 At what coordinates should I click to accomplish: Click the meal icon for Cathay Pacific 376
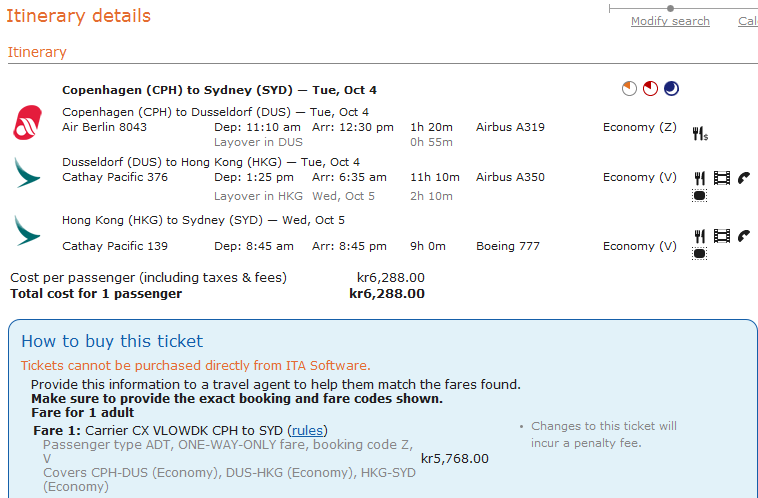[700, 178]
